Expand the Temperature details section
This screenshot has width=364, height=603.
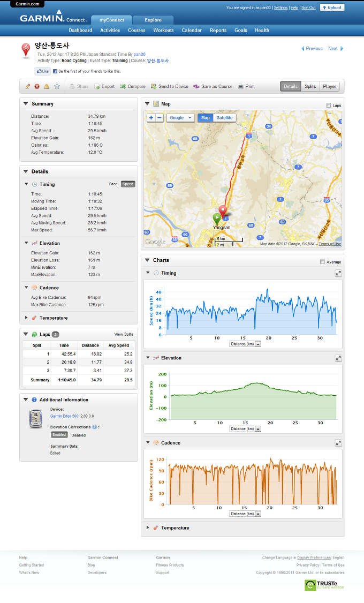[26, 318]
